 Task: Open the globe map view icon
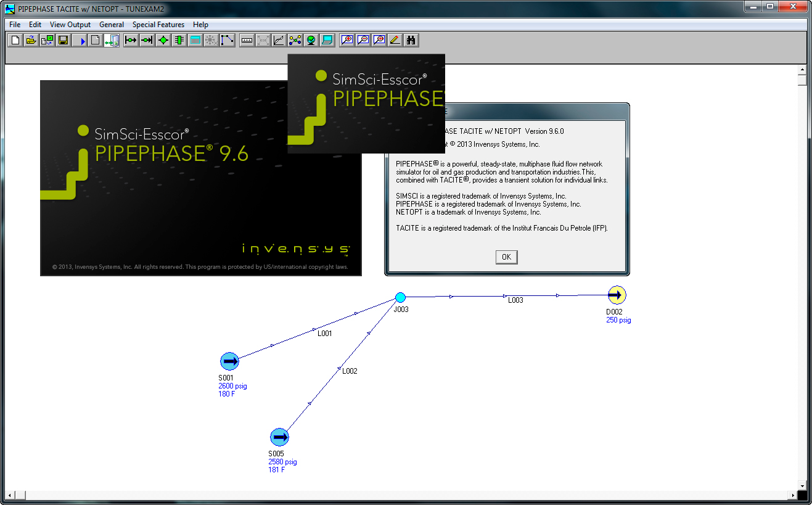coord(311,39)
